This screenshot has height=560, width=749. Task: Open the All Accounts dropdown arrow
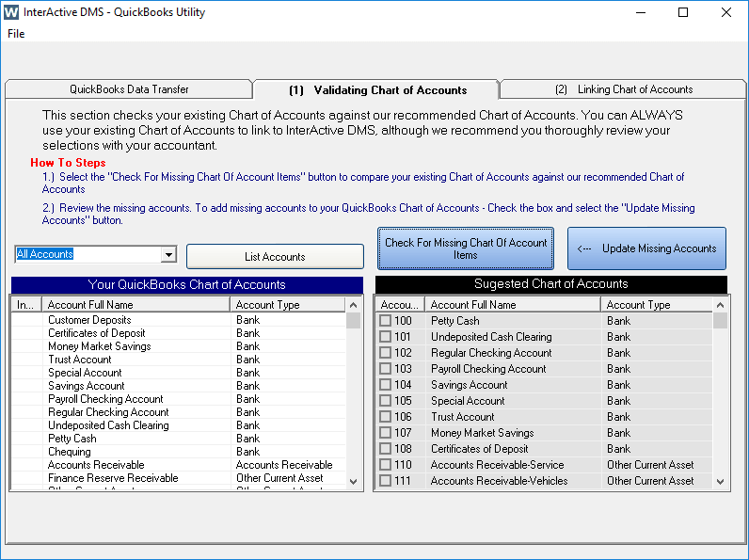[168, 254]
